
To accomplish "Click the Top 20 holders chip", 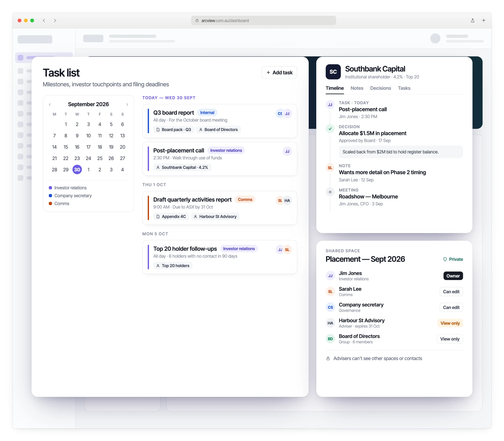I will coord(173,266).
